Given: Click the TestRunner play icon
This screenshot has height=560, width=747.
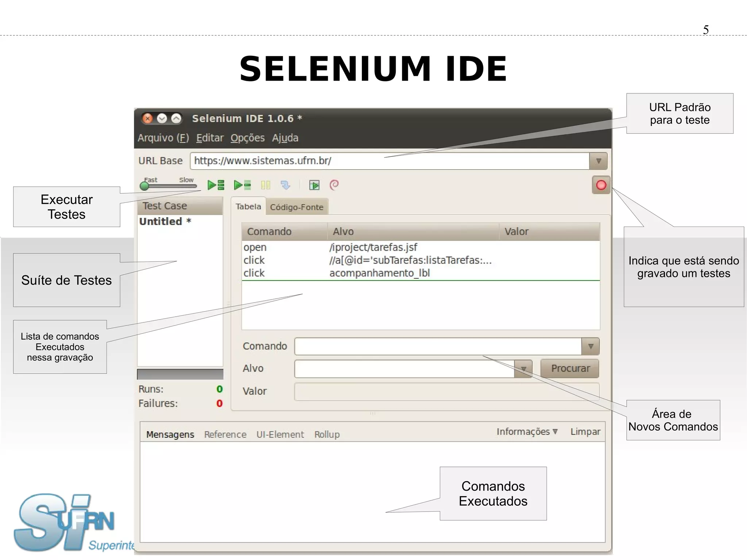Looking at the screenshot, I should (314, 185).
